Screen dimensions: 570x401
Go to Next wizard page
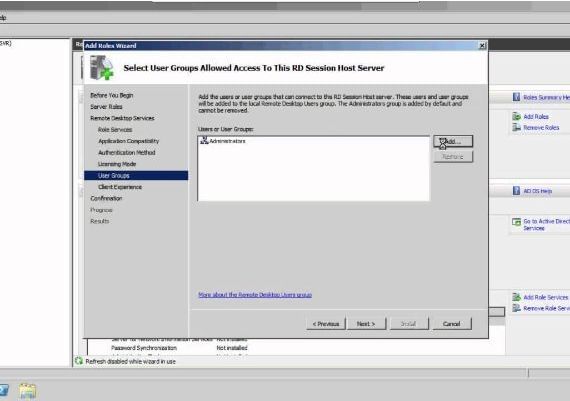coord(366,324)
